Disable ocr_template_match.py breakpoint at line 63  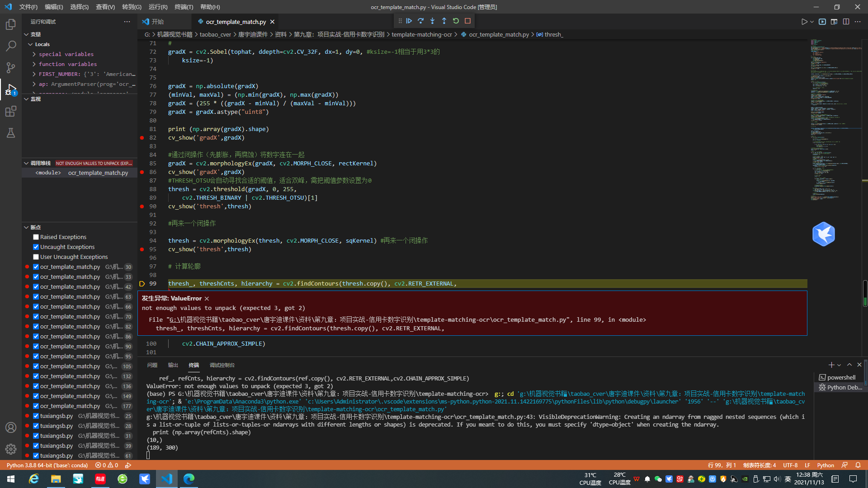tap(36, 297)
